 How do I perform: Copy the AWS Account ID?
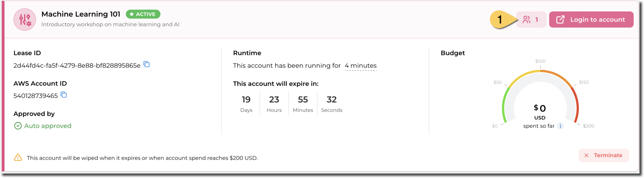64,95
